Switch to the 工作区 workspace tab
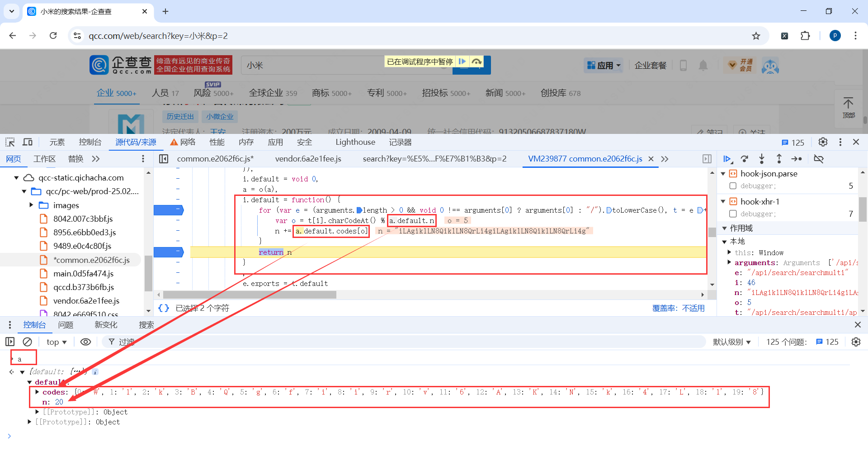This screenshot has height=466, width=868. point(44,159)
